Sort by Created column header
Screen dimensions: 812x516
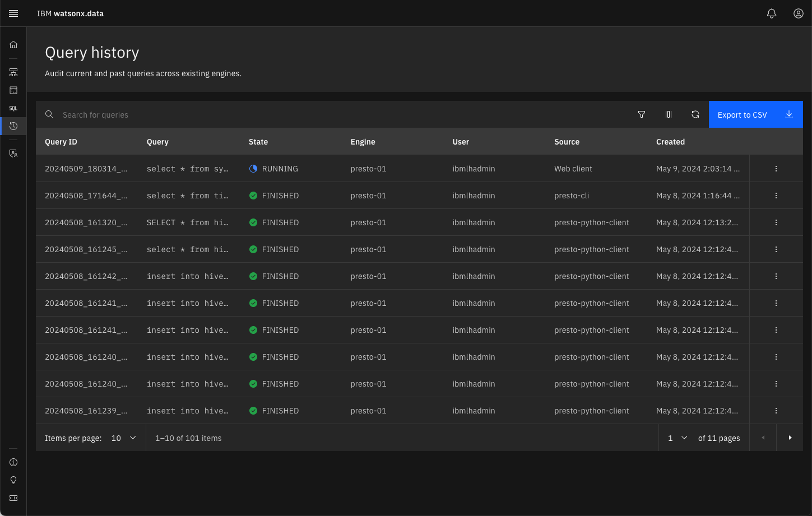coord(671,142)
